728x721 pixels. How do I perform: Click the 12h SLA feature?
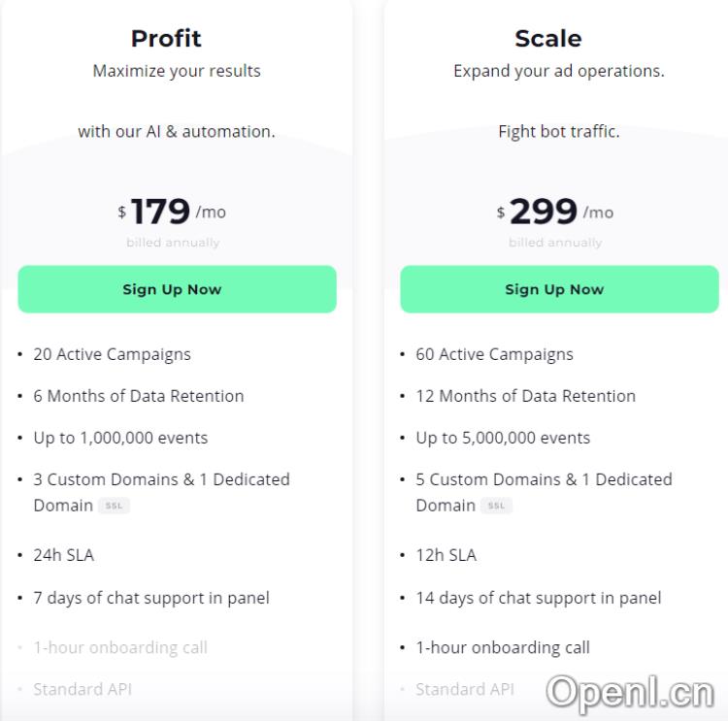point(446,555)
